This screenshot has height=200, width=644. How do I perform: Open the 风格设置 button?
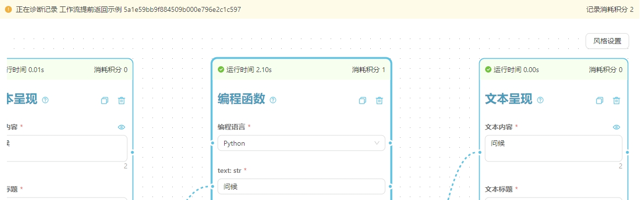[607, 41]
